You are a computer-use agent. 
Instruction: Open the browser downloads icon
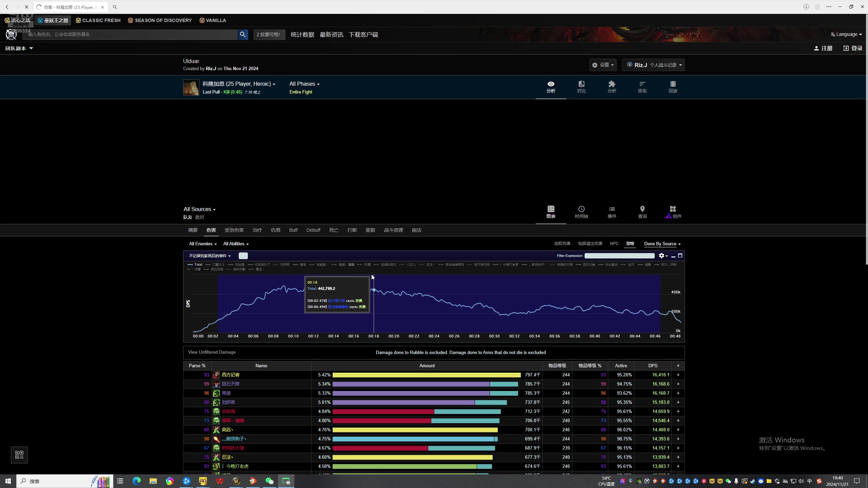[x=806, y=7]
